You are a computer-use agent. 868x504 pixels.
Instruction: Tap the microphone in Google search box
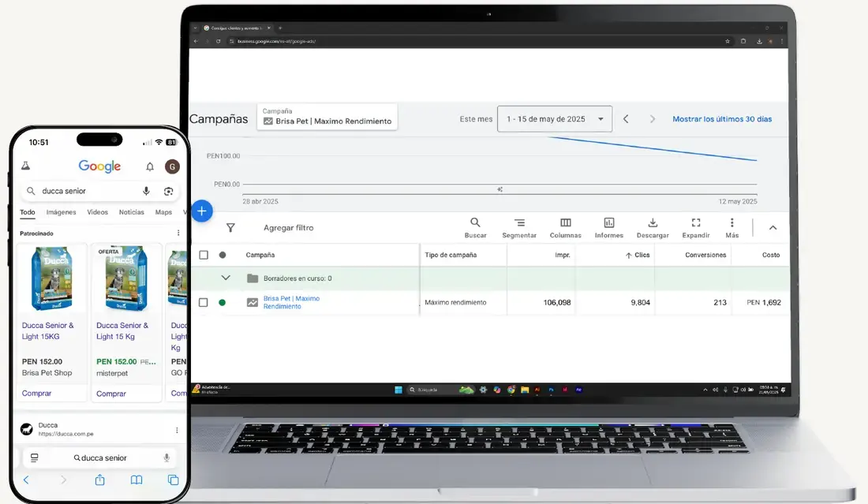tap(146, 191)
